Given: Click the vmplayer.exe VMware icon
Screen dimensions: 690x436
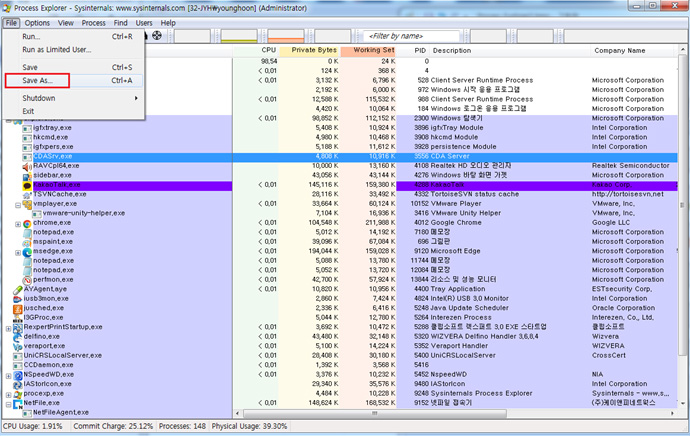Looking at the screenshot, I should pyautogui.click(x=27, y=204).
